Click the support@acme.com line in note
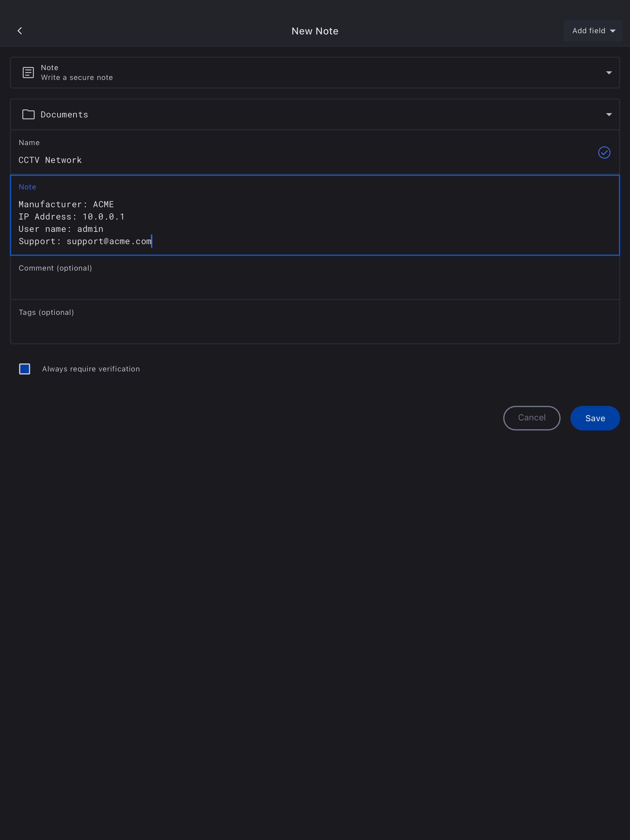This screenshot has width=630, height=840. (85, 241)
